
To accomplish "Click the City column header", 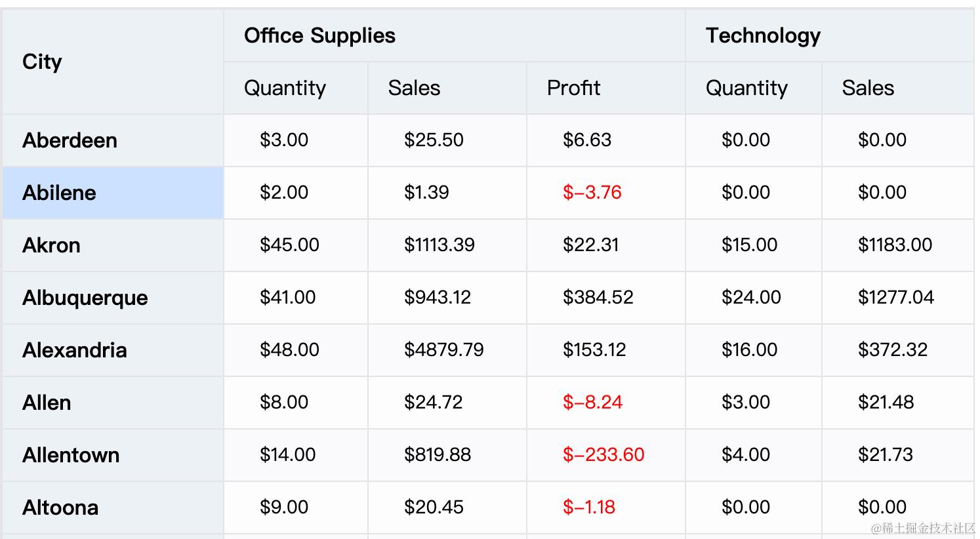I will click(x=43, y=62).
